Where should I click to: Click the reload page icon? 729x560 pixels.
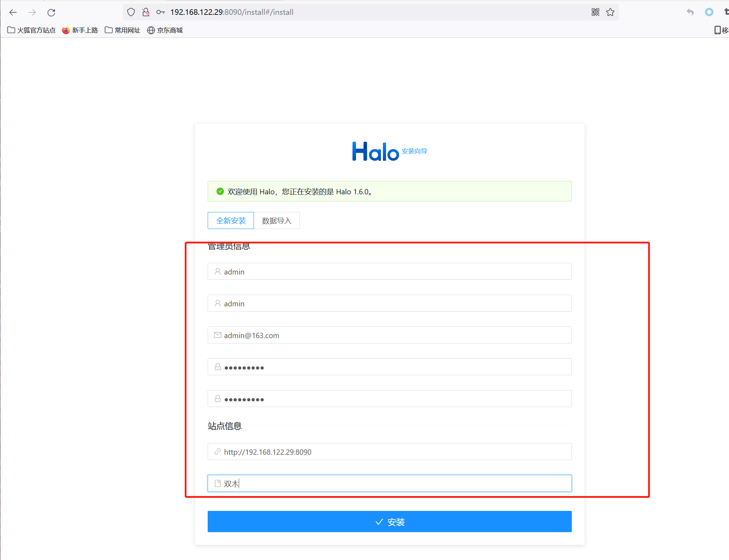coord(51,12)
